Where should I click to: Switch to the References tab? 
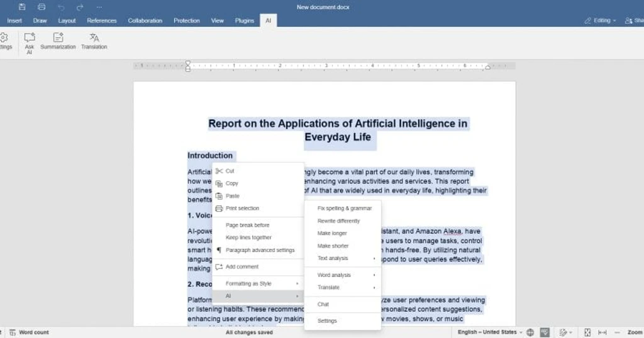[102, 21]
